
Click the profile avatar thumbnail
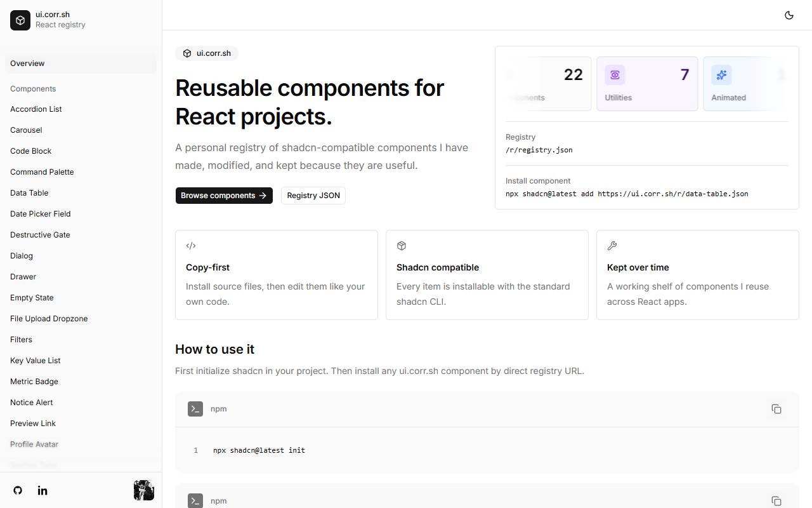144,490
